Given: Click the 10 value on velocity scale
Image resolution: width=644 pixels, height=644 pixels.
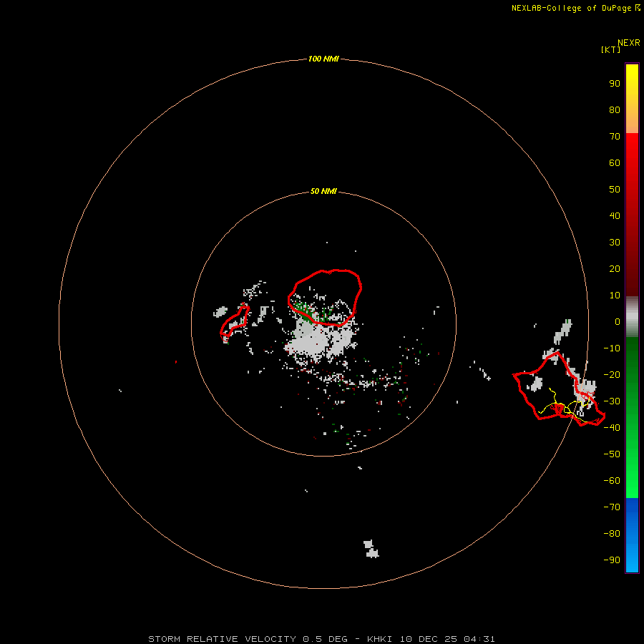Looking at the screenshot, I should [615, 296].
